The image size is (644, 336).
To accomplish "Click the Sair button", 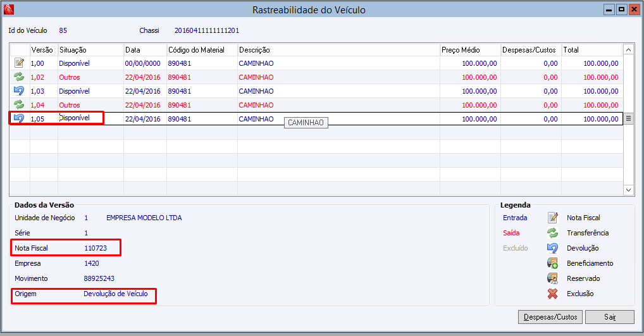I will click(x=610, y=317).
